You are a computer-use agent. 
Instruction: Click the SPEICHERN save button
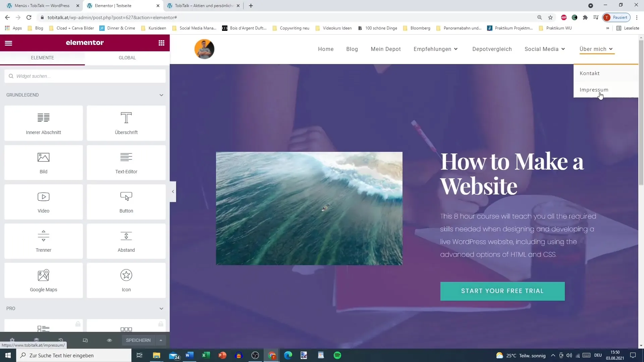click(x=138, y=340)
